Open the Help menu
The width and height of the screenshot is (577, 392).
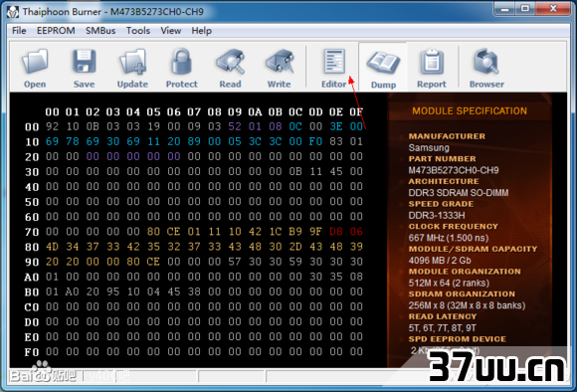tap(201, 31)
